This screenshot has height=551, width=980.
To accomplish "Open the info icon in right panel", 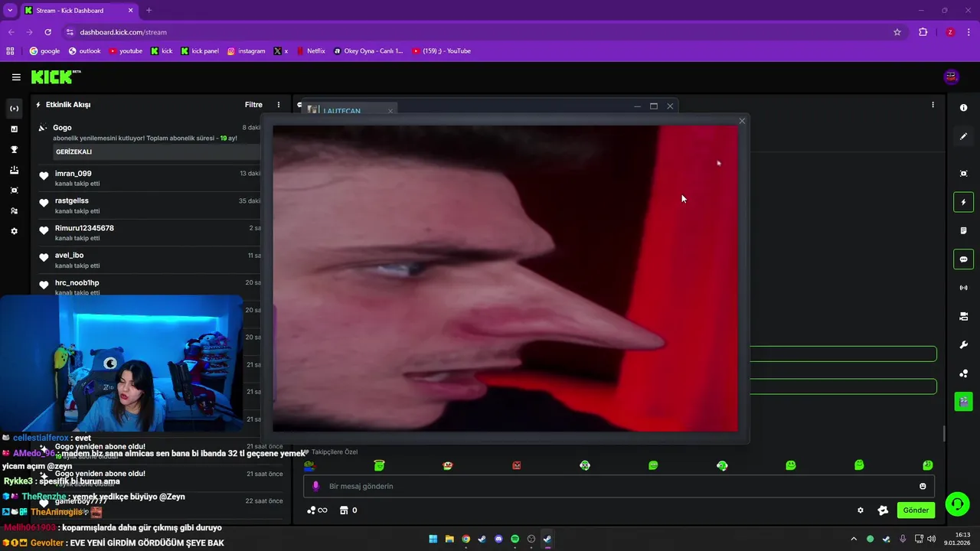I will 963,108.
